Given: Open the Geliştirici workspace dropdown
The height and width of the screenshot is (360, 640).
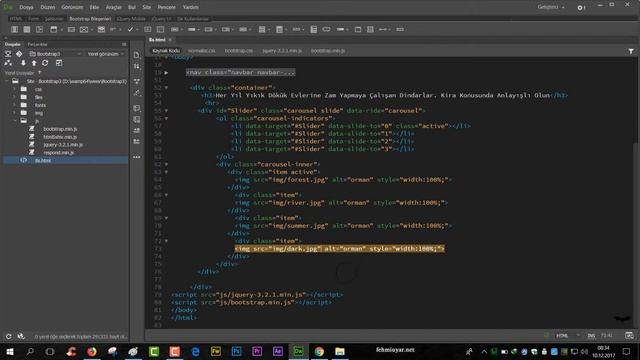Looking at the screenshot, I should pos(551,7).
